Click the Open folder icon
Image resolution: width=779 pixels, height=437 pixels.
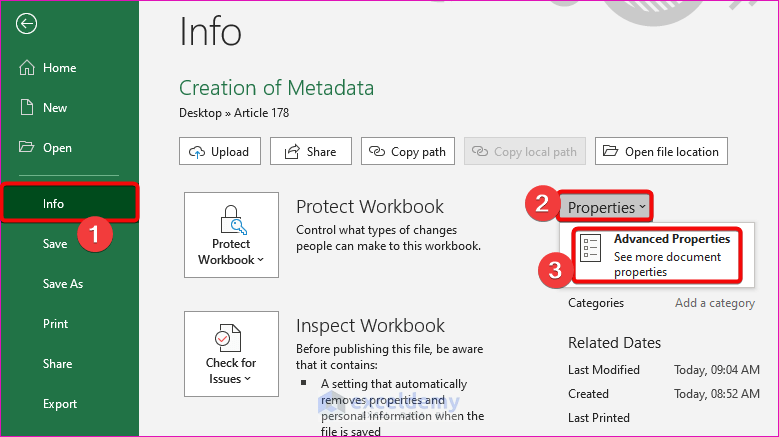click(x=27, y=148)
